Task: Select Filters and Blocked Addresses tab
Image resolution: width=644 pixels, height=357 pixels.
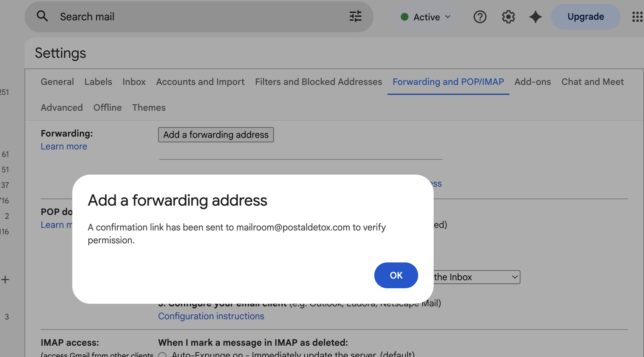Action: (318, 82)
